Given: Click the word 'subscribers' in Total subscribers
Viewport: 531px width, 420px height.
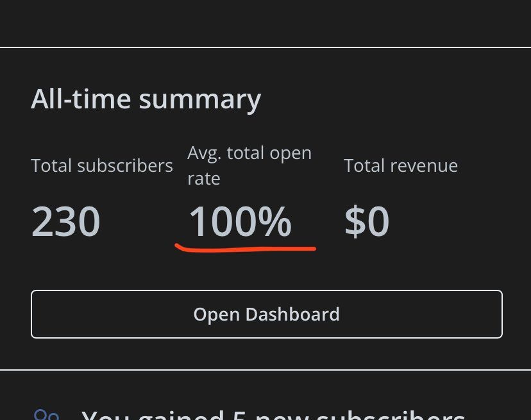Looking at the screenshot, I should click(x=125, y=165).
